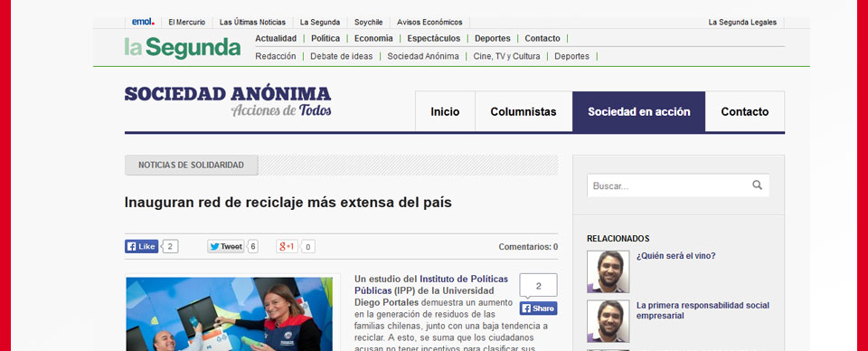The image size is (868, 351).
Task: Open the ¿Quién será el vino? link
Action: pos(676,256)
